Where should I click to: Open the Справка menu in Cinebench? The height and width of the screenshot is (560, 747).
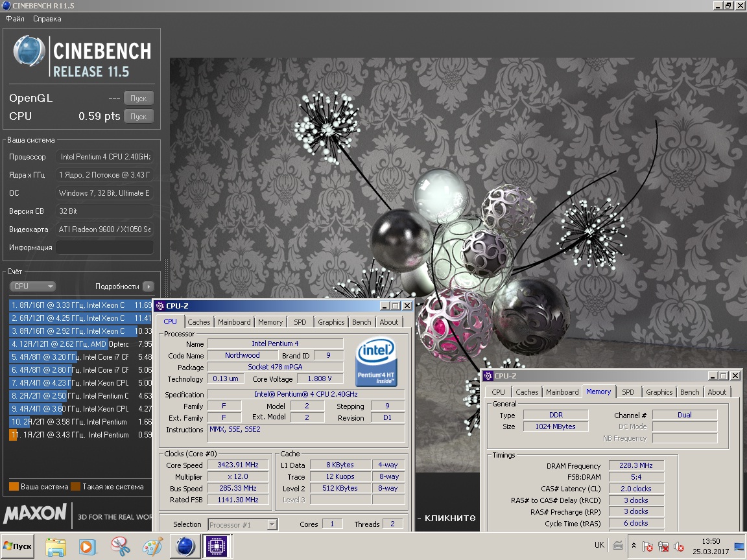click(47, 19)
